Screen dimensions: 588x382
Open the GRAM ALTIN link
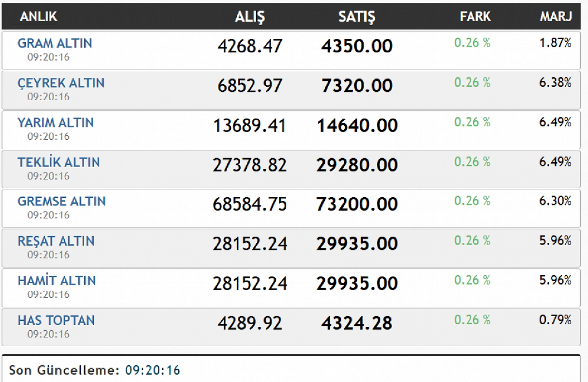pyautogui.click(x=55, y=43)
